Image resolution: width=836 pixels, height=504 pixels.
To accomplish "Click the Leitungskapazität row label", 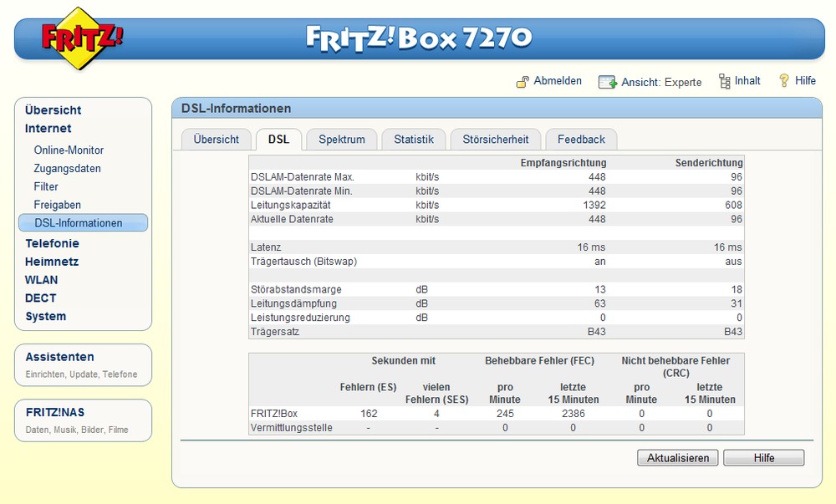I will [x=291, y=205].
